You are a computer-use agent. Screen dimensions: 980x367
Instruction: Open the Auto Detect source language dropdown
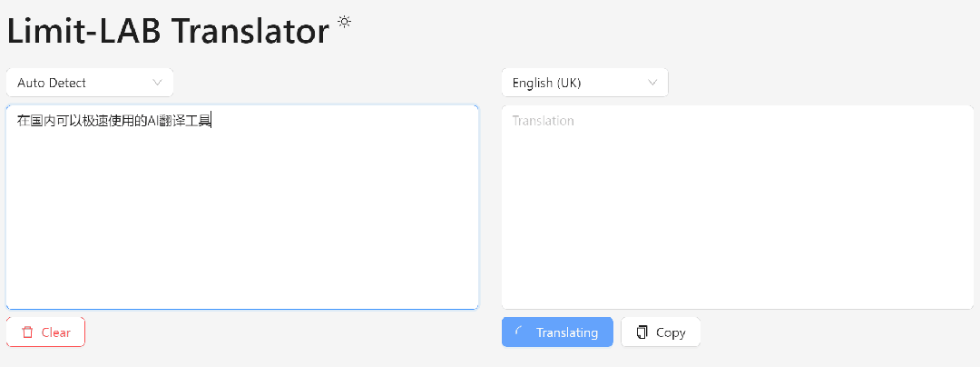coord(89,83)
